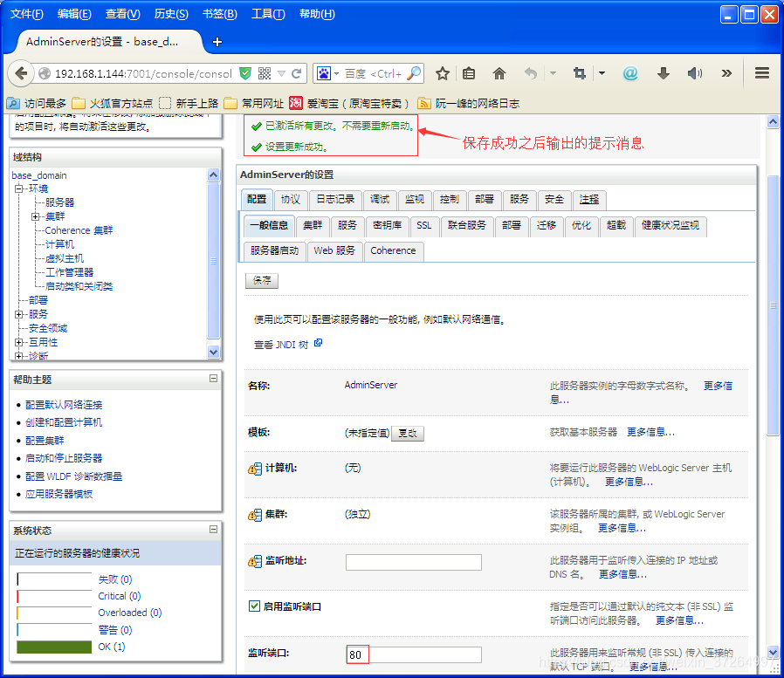Image resolution: width=784 pixels, height=678 pixels.
Task: Select the SSL sub-tab
Action: click(x=424, y=225)
